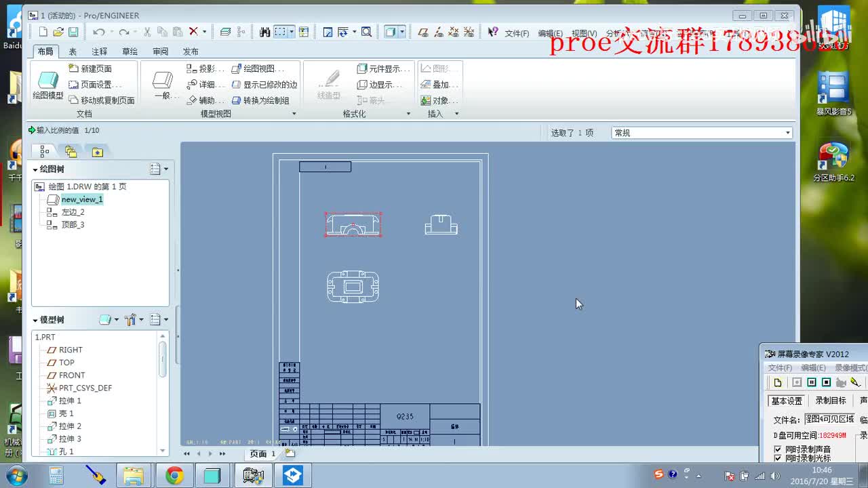
Task: Open Chrome from the Windows taskbar
Action: pyautogui.click(x=174, y=476)
